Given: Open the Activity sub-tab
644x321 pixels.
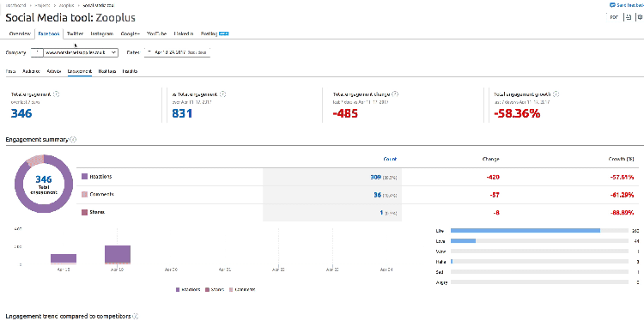Looking at the screenshot, I should pyautogui.click(x=54, y=71).
